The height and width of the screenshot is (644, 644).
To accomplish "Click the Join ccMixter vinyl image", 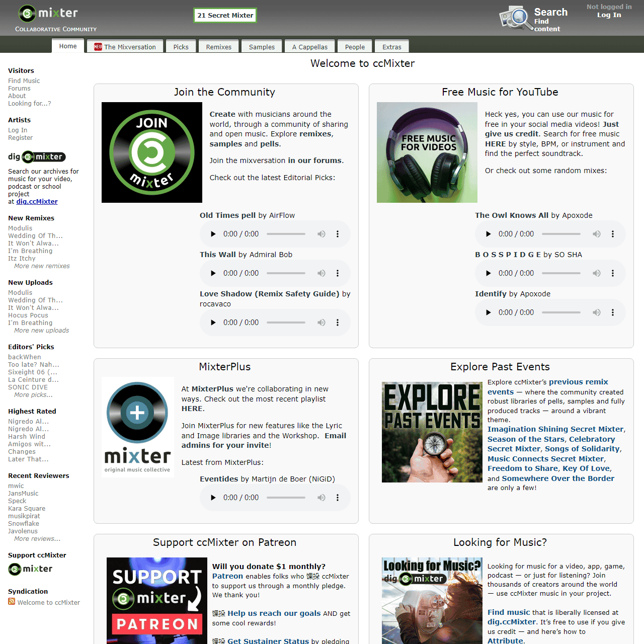I will point(152,152).
